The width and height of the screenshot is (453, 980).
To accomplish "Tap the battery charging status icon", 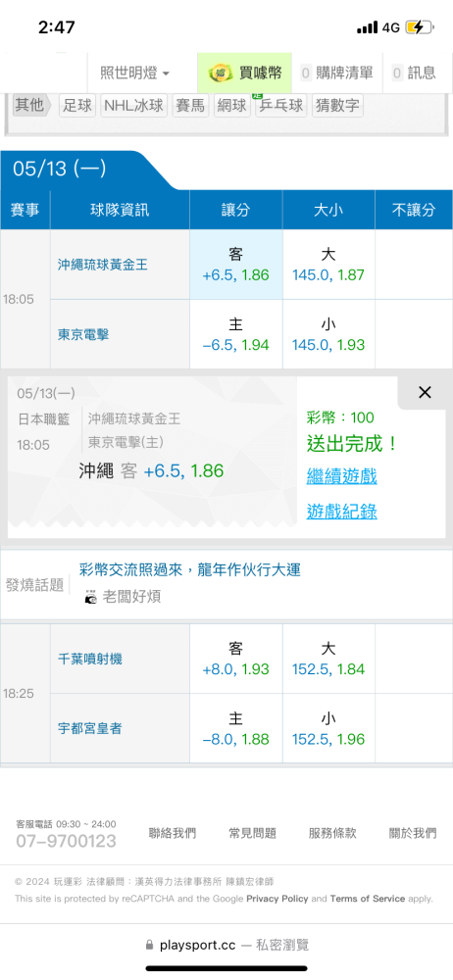I will (418, 27).
